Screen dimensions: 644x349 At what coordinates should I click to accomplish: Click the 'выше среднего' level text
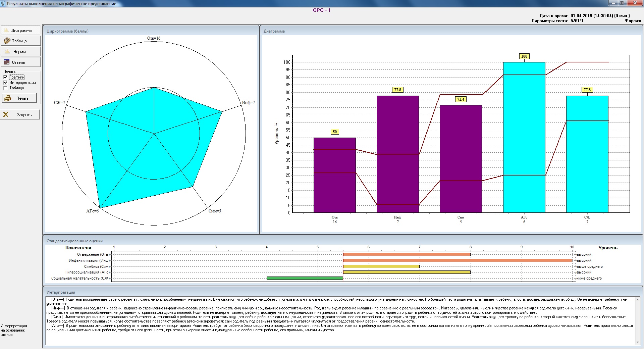point(590,266)
